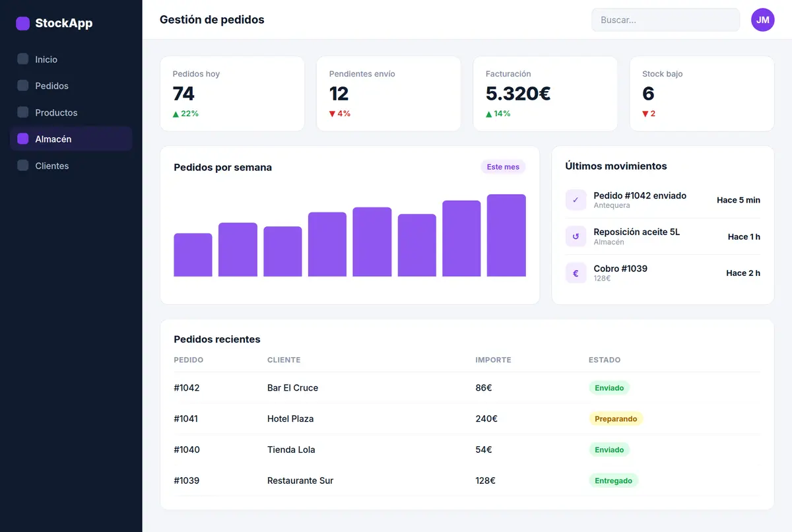Go to Pedidos in the sidebar
The image size is (792, 532).
[x=71, y=86]
